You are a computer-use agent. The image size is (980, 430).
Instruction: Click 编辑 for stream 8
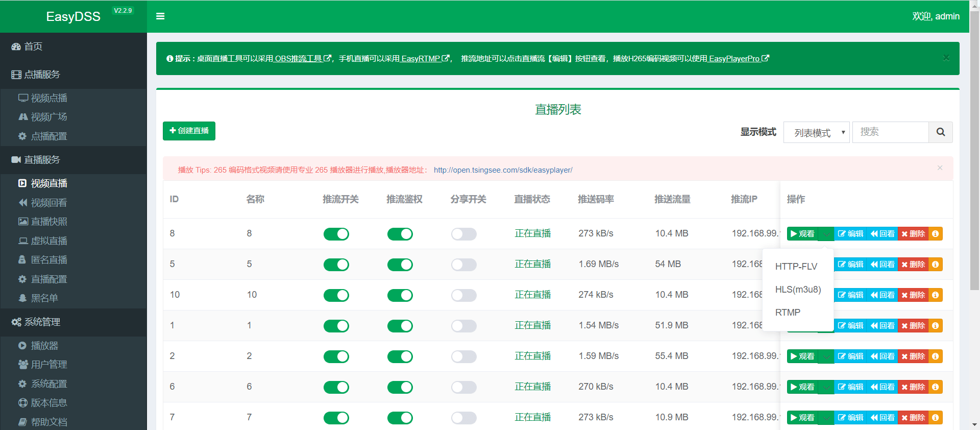[850, 234]
